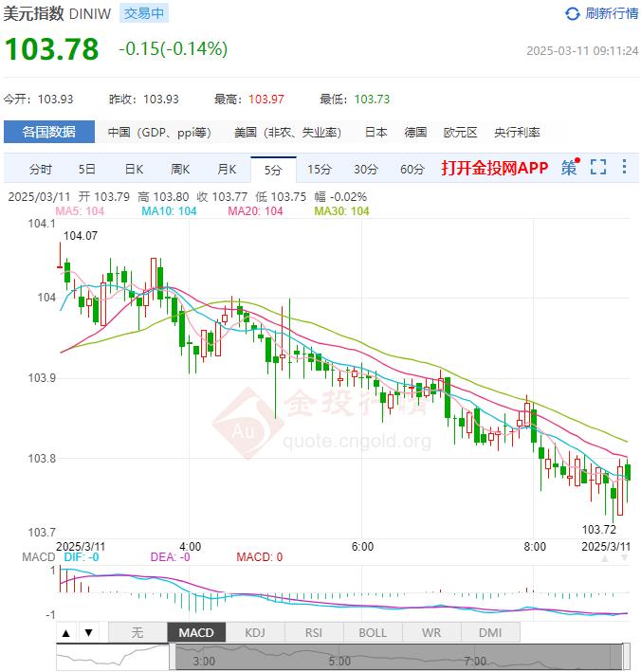641x672 pixels.
Task: Click the 103.72 low marker on the chart
Action: [599, 529]
